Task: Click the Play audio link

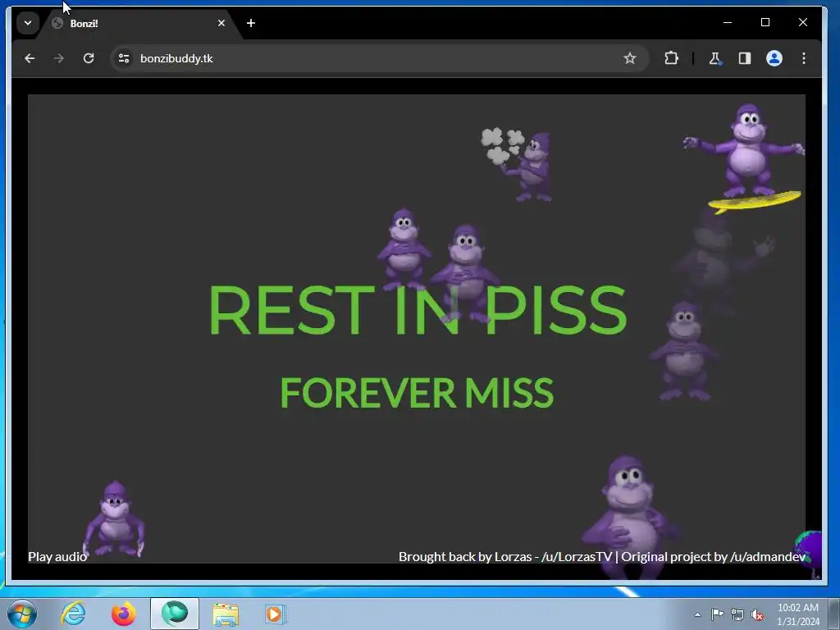Action: [57, 557]
